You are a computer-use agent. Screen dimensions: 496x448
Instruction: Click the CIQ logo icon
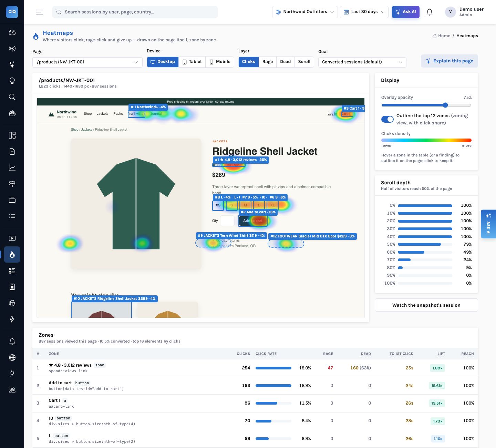(x=12, y=12)
